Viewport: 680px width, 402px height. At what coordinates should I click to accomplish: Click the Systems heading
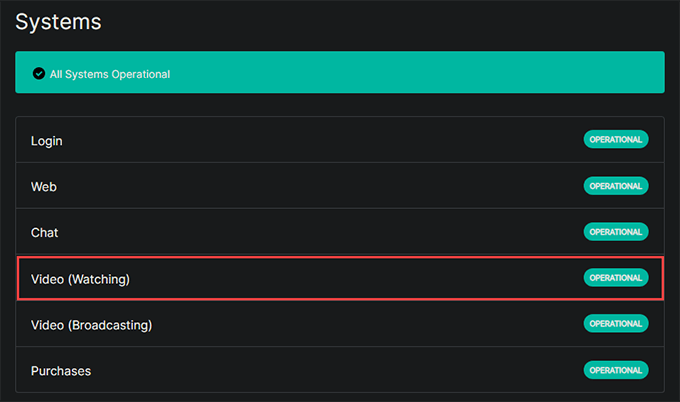pos(58,20)
